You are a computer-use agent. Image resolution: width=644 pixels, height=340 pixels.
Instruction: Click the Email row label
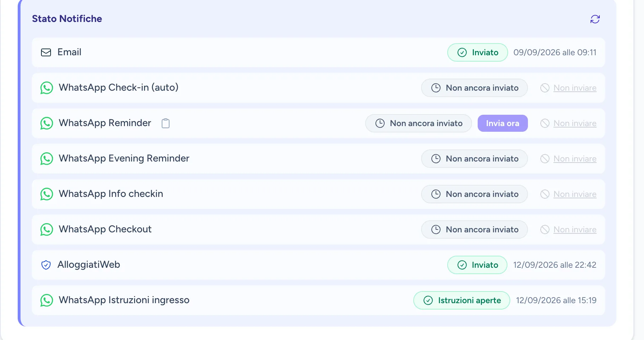pyautogui.click(x=69, y=52)
